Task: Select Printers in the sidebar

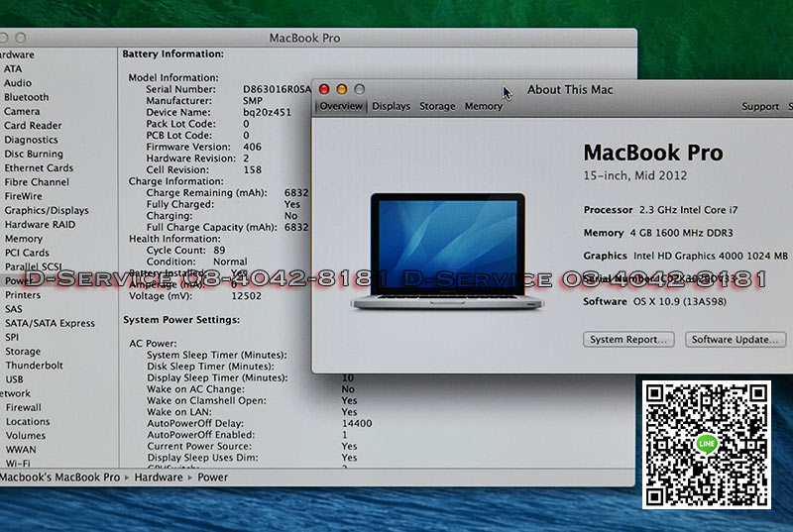Action: pos(23,294)
